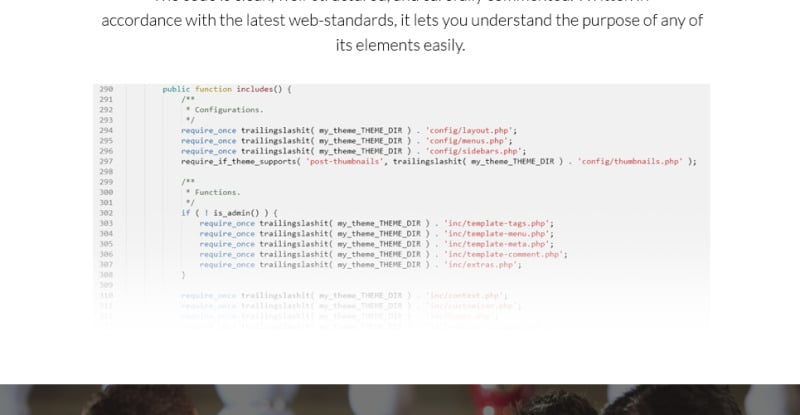Click the 'inc/template-comment.php' string
800x415 pixels.
(504, 254)
